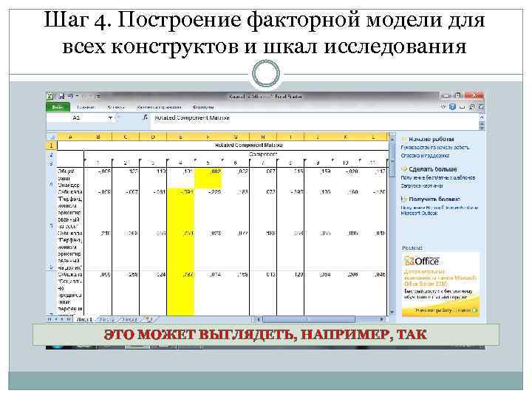
Task: Open the Руководство по началу работы link
Action: click(x=435, y=148)
